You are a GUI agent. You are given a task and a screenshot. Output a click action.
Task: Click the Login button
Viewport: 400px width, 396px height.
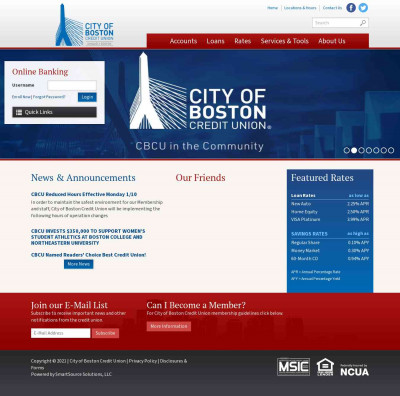coord(87,97)
